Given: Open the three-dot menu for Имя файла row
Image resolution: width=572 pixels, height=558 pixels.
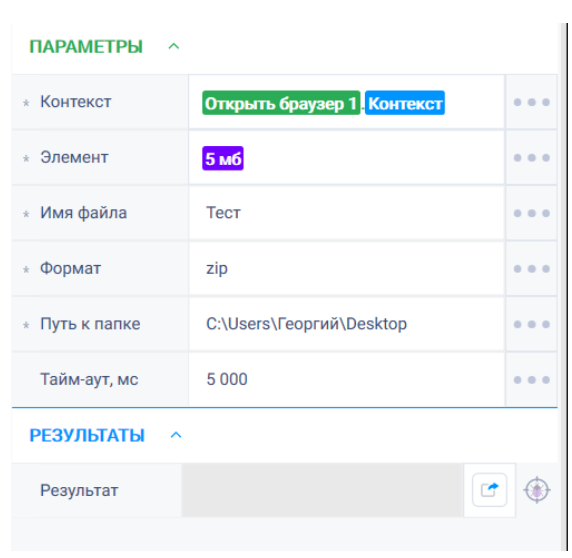Looking at the screenshot, I should point(531,213).
